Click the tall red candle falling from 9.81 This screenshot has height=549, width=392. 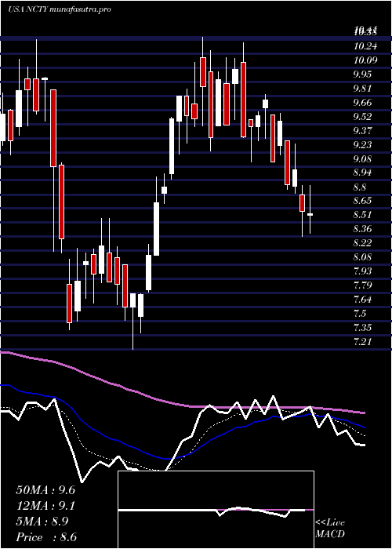pyautogui.click(x=53, y=128)
